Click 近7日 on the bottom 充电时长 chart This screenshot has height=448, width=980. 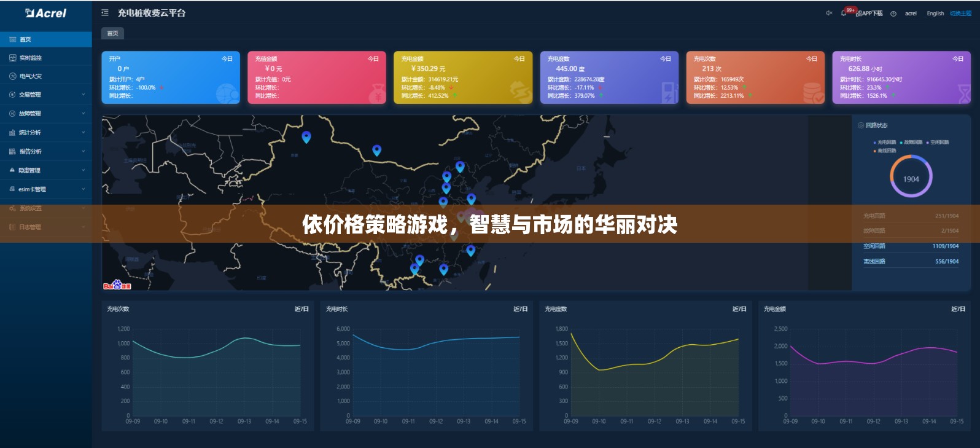521,309
